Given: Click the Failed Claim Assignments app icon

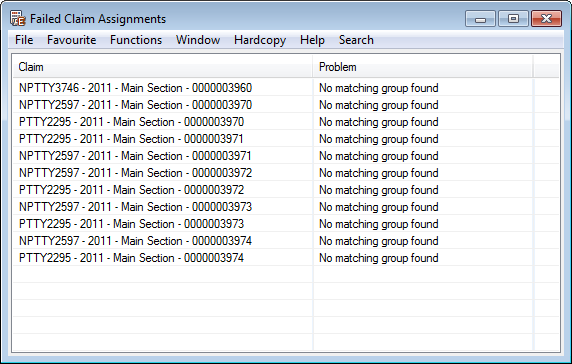Looking at the screenshot, I should (18, 19).
